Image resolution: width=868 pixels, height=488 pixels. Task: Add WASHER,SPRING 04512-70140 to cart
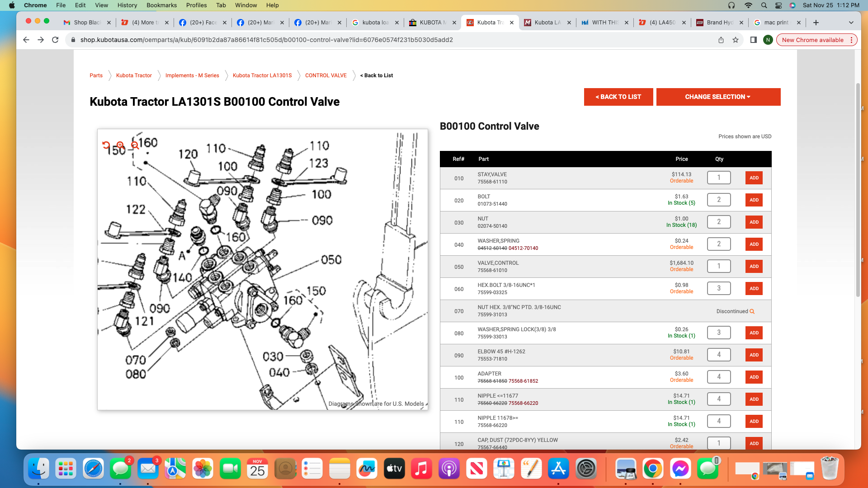pyautogui.click(x=754, y=244)
